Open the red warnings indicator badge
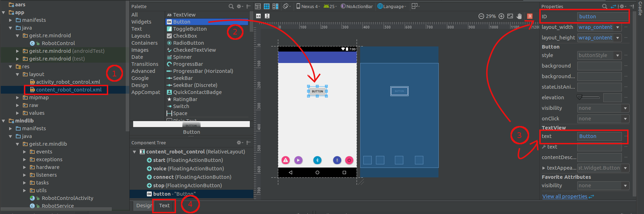 tap(530, 16)
